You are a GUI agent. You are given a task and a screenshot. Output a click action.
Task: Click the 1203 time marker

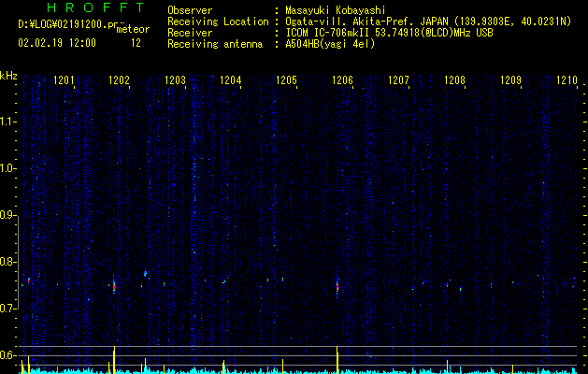click(x=175, y=79)
